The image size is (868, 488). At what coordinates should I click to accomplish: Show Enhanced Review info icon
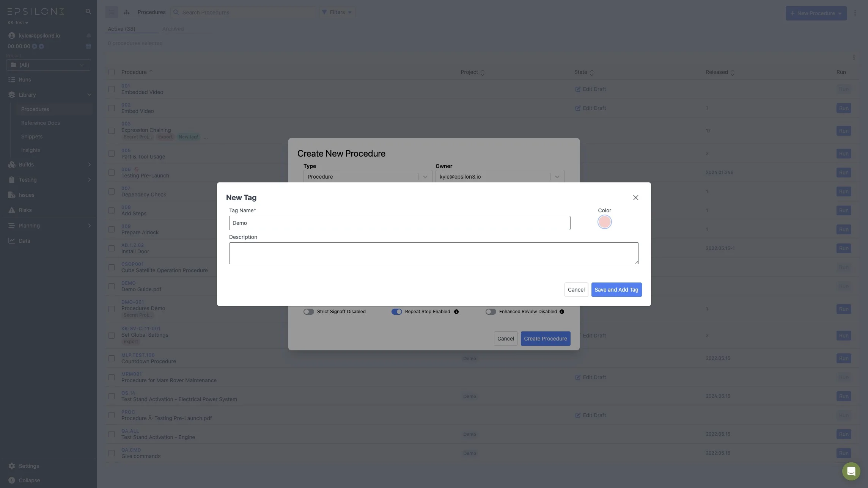pos(562,312)
